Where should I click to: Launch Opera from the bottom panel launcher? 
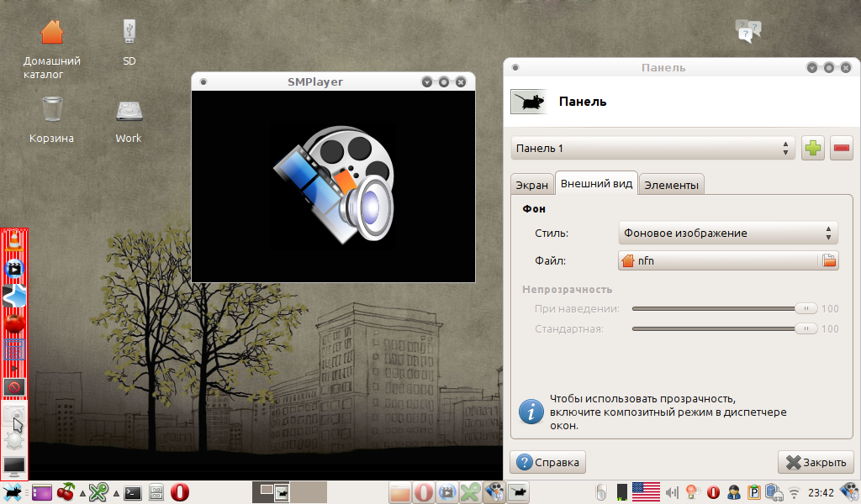(180, 492)
